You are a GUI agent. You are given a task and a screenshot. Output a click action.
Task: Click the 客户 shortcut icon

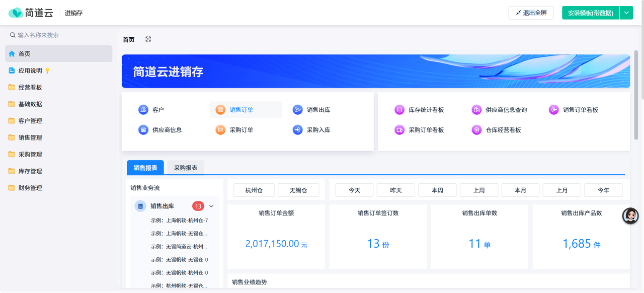143,110
